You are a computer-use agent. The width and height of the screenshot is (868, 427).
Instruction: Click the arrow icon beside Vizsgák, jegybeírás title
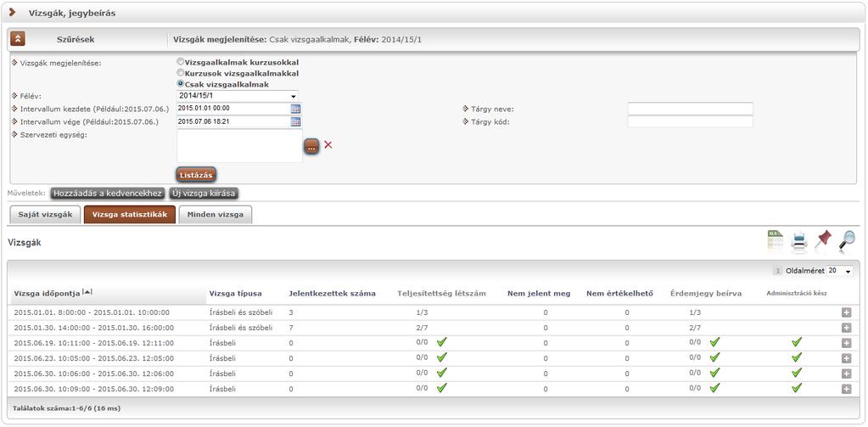(12, 12)
